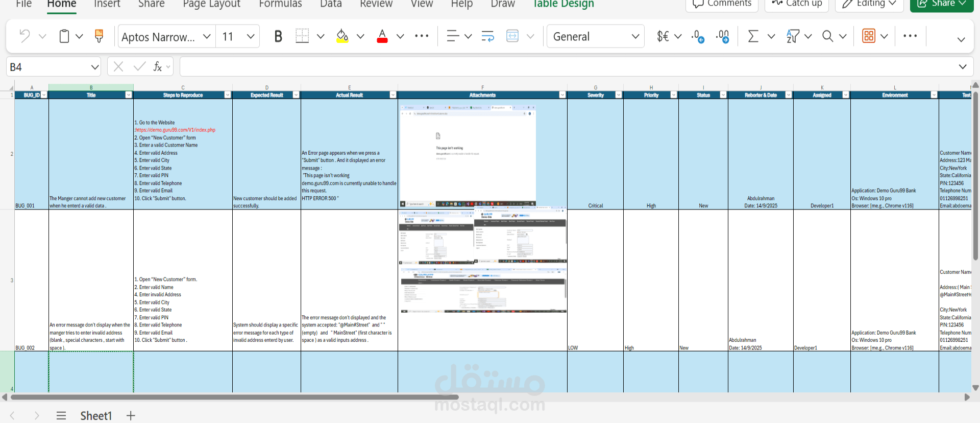Apply the yellow fill color
Screen dimensions: 980x423
click(x=342, y=36)
